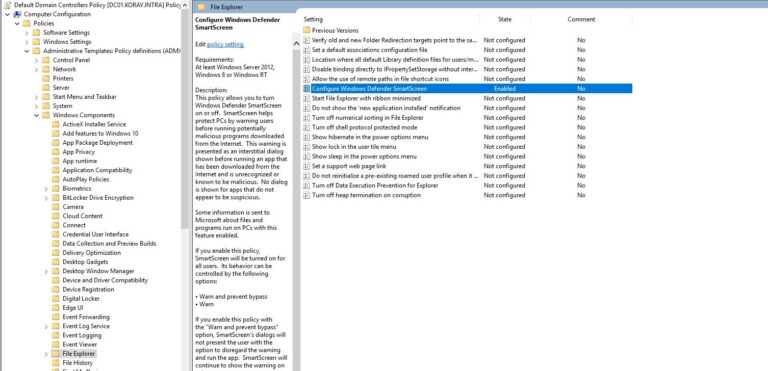768x371 pixels.
Task: Click policy icon for Configure Windows Defender SmartScreen
Action: 307,89
